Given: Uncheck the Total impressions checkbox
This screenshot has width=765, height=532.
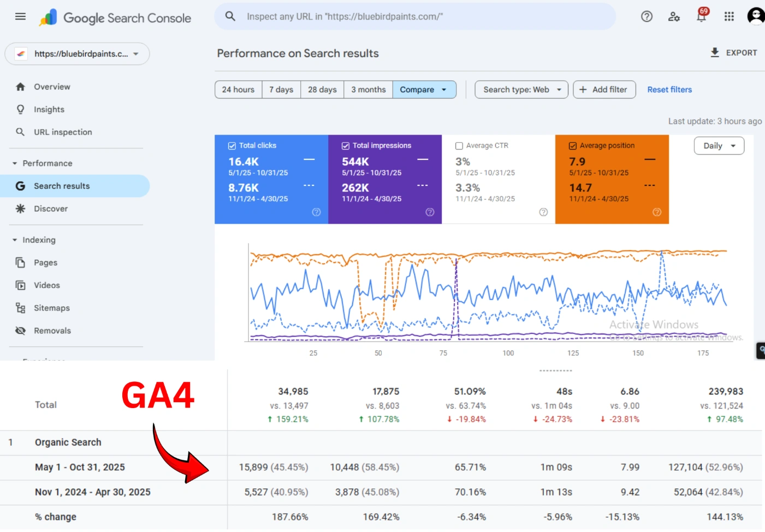Looking at the screenshot, I should point(346,146).
